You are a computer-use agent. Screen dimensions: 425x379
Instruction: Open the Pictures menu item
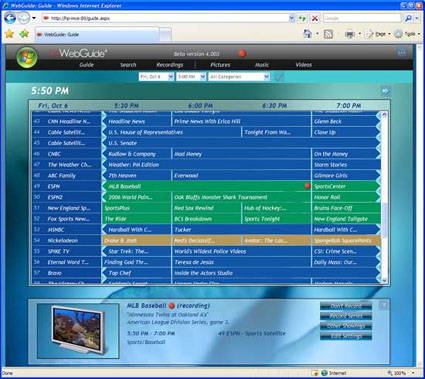point(220,65)
